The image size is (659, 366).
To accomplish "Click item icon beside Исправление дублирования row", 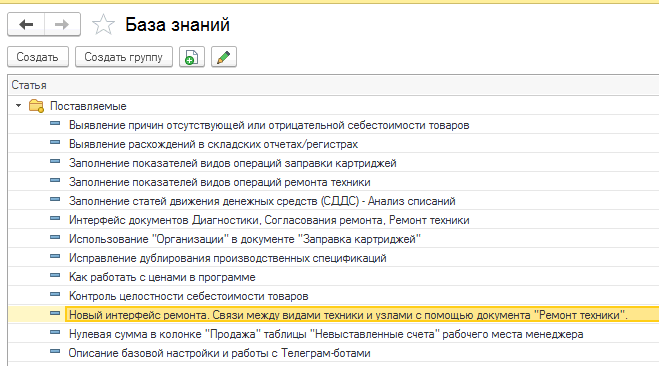I will (55, 256).
